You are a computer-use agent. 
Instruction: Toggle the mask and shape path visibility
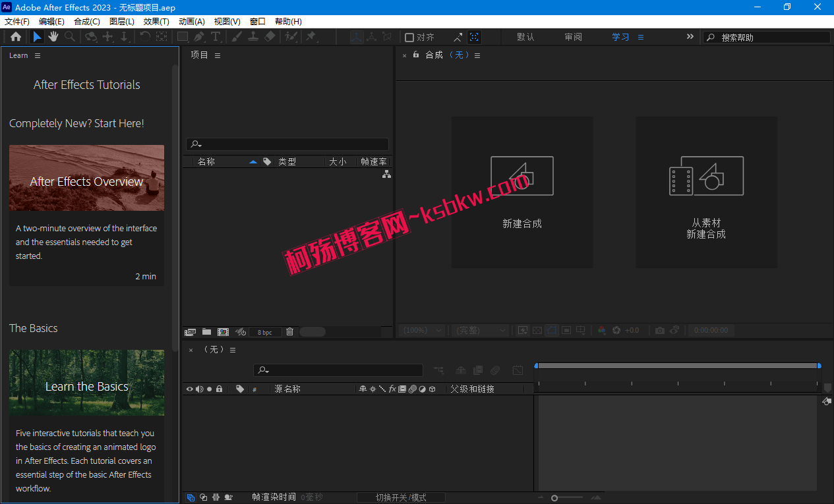(x=552, y=330)
